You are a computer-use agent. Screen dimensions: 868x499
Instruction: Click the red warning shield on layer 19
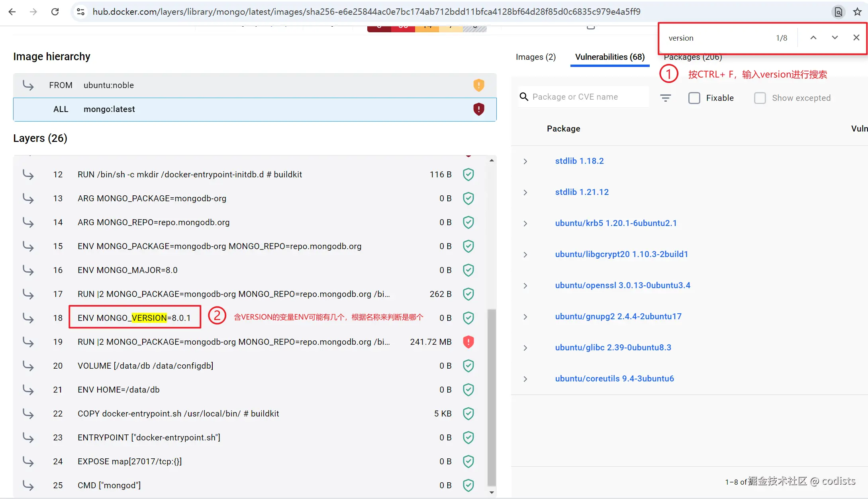click(x=468, y=342)
